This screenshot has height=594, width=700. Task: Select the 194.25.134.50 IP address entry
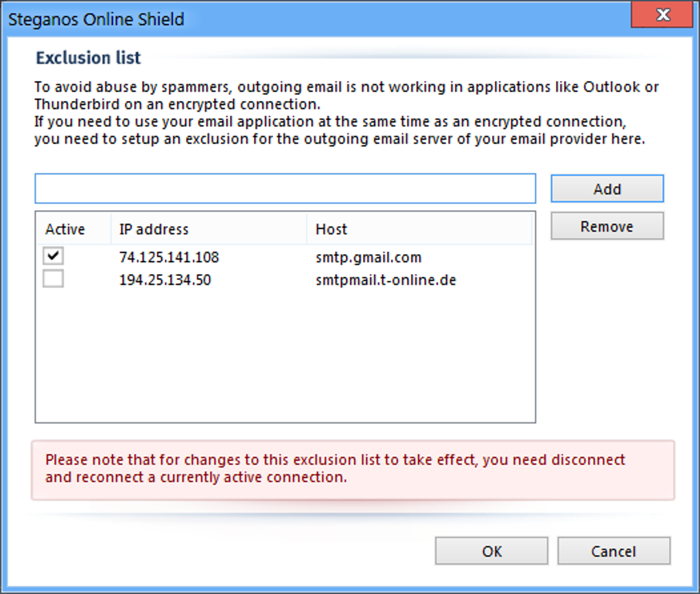[165, 280]
